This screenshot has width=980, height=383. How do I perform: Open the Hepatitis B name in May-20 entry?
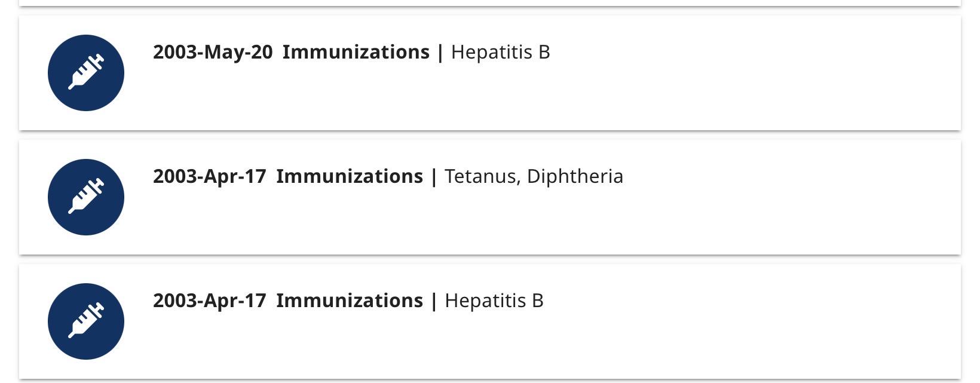point(500,52)
